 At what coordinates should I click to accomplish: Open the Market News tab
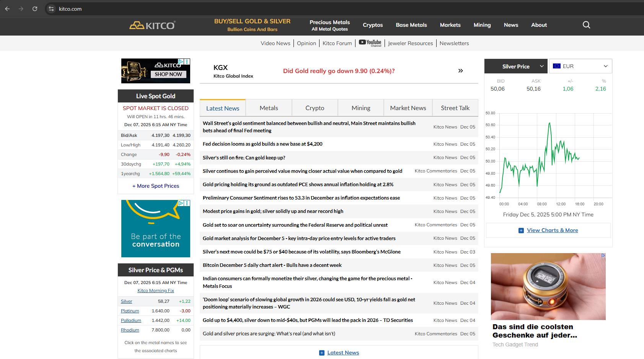pos(408,108)
